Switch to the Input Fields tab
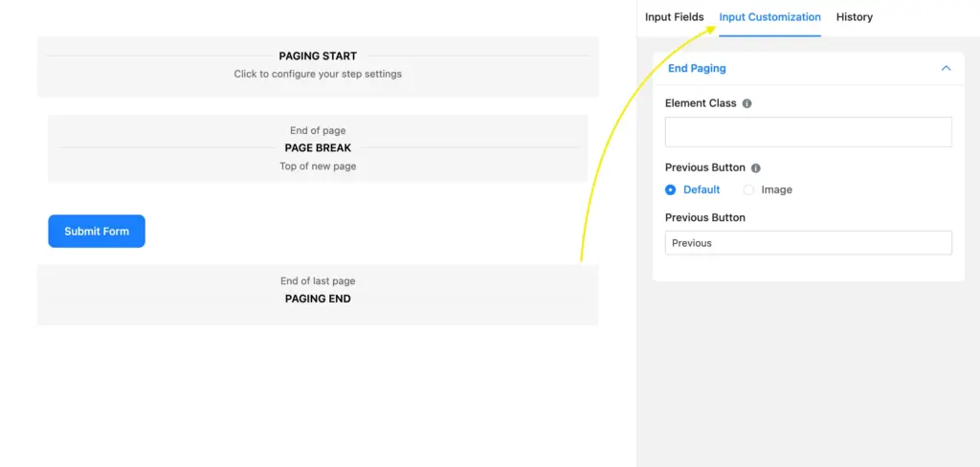Image resolution: width=980 pixels, height=467 pixels. coord(674,17)
